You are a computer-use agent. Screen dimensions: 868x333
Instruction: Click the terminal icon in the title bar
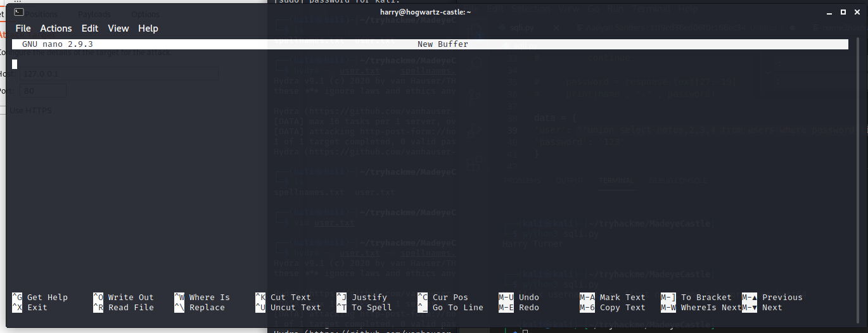[19, 11]
